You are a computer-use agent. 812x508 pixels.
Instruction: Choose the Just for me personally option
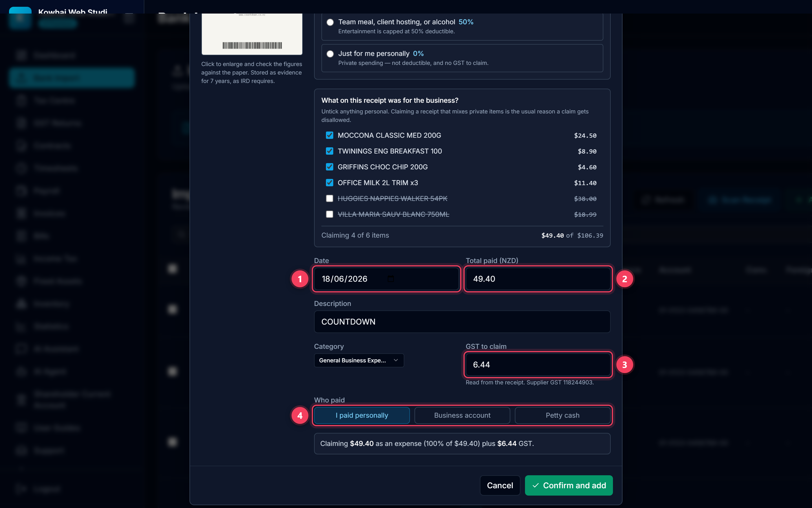[330, 54]
